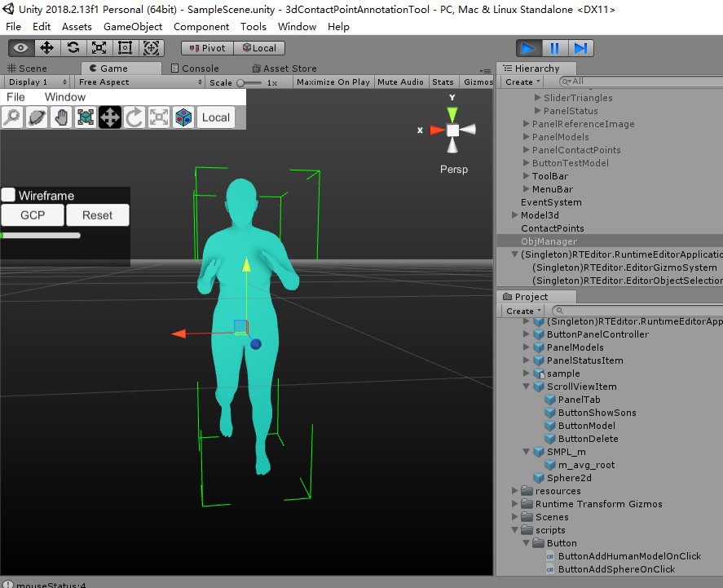Select the Unity Rect transform tool
The image size is (723, 588).
coord(125,48)
